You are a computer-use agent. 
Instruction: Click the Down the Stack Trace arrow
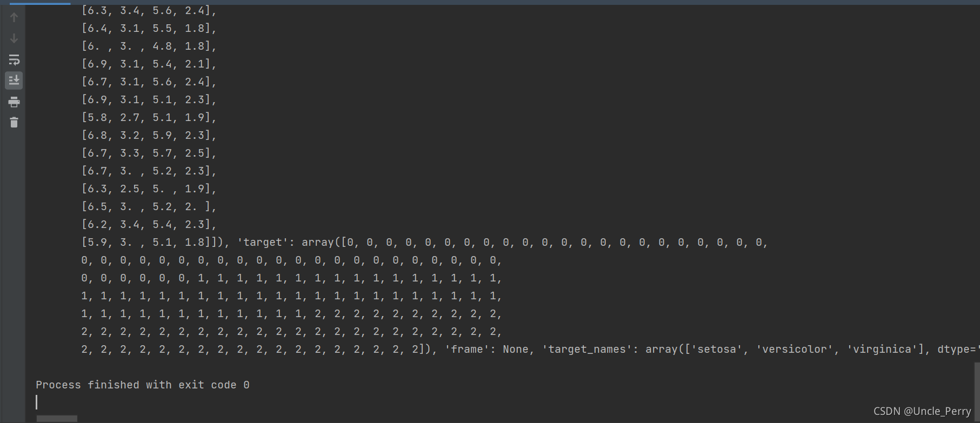tap(14, 38)
